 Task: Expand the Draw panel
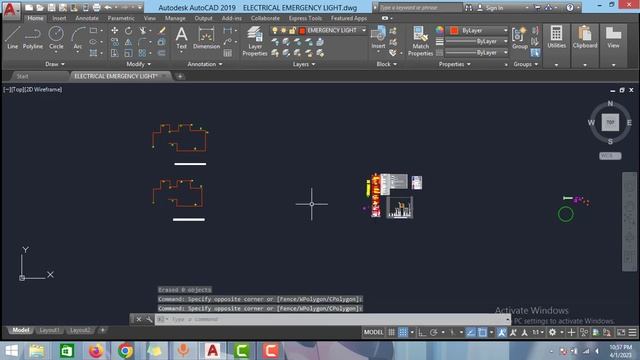55,64
